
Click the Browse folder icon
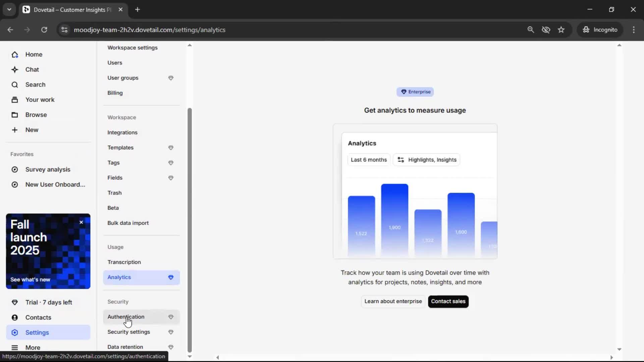(15, 115)
